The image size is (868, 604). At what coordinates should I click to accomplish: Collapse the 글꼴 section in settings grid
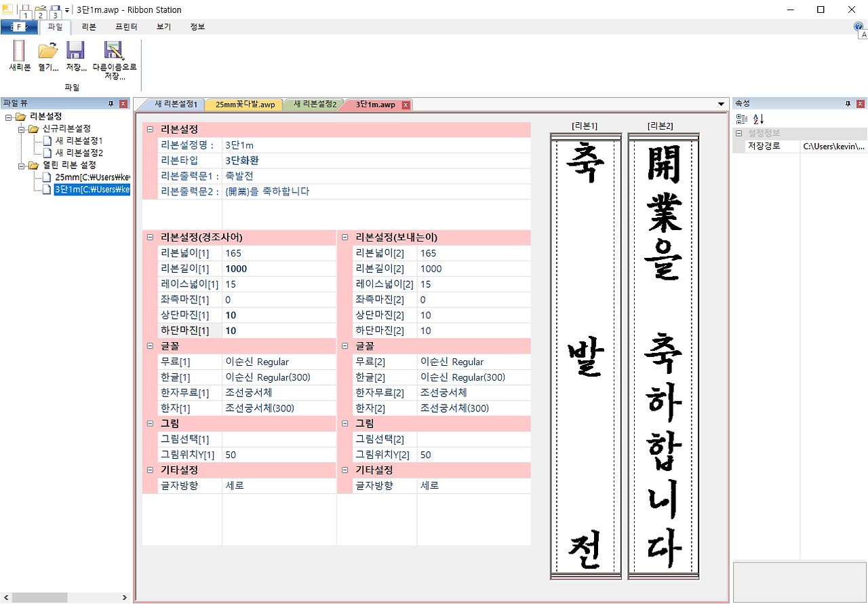[149, 346]
